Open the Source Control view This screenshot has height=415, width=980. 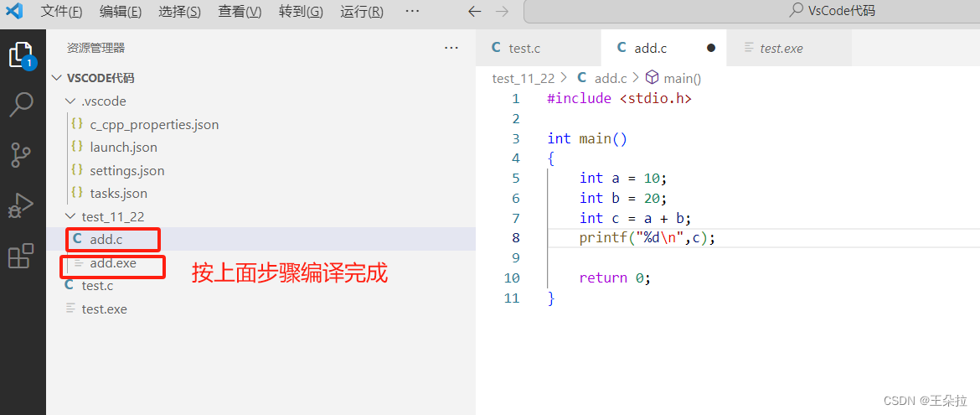22,154
